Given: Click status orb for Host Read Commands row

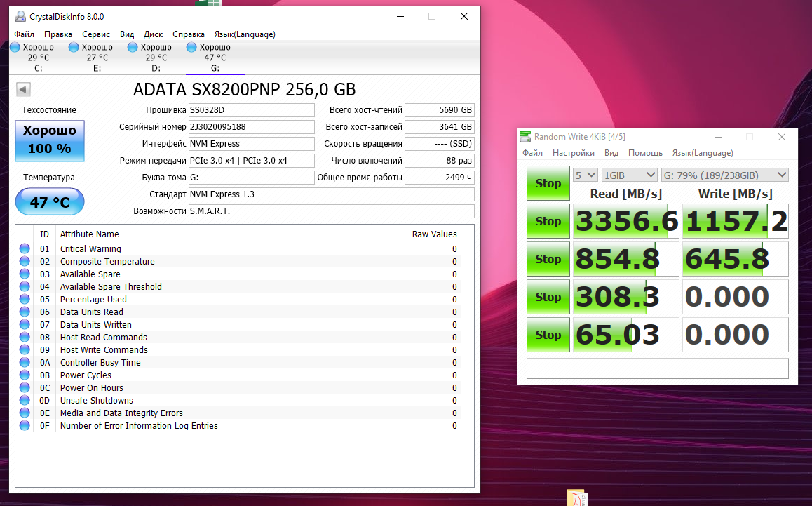Looking at the screenshot, I should pyautogui.click(x=25, y=337).
